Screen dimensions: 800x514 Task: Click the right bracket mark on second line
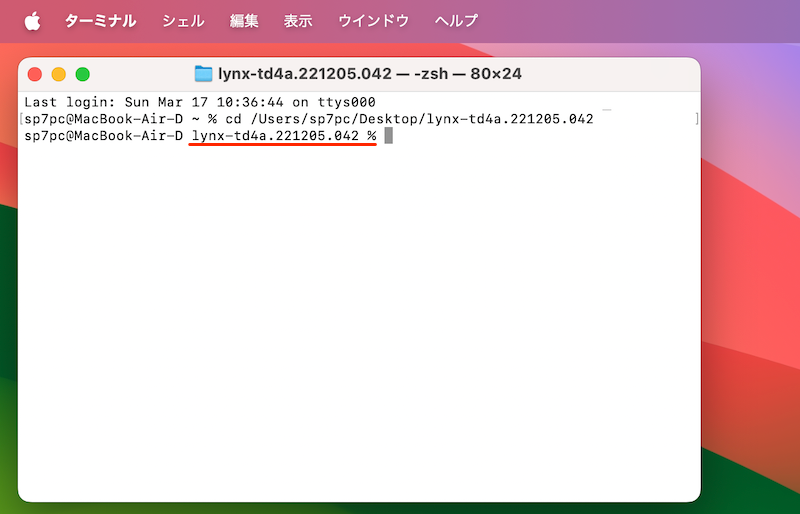tap(695, 119)
